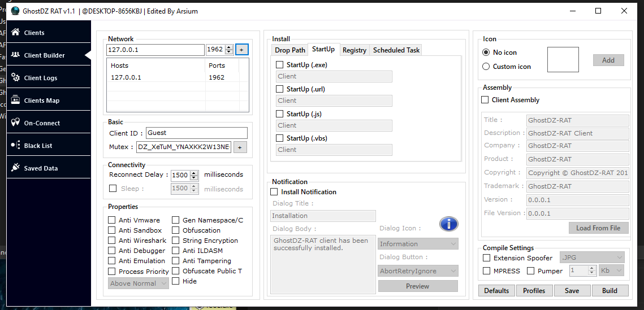Switch to the Registry tab

[x=355, y=50]
